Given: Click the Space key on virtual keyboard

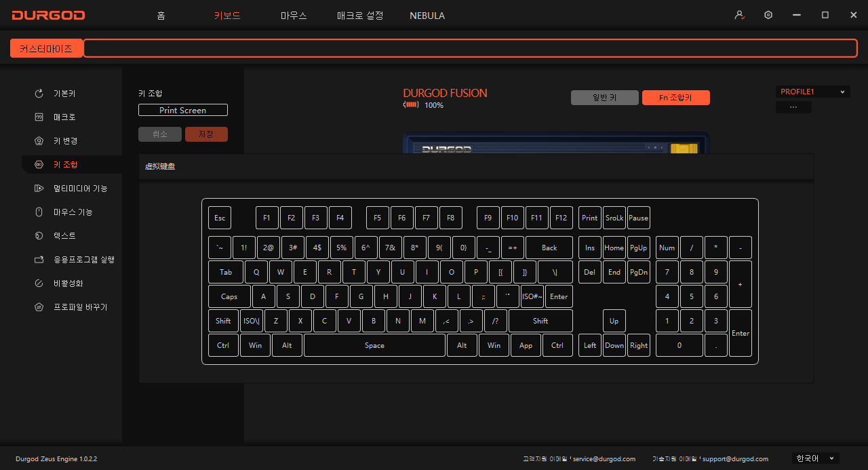Looking at the screenshot, I should click(x=374, y=345).
